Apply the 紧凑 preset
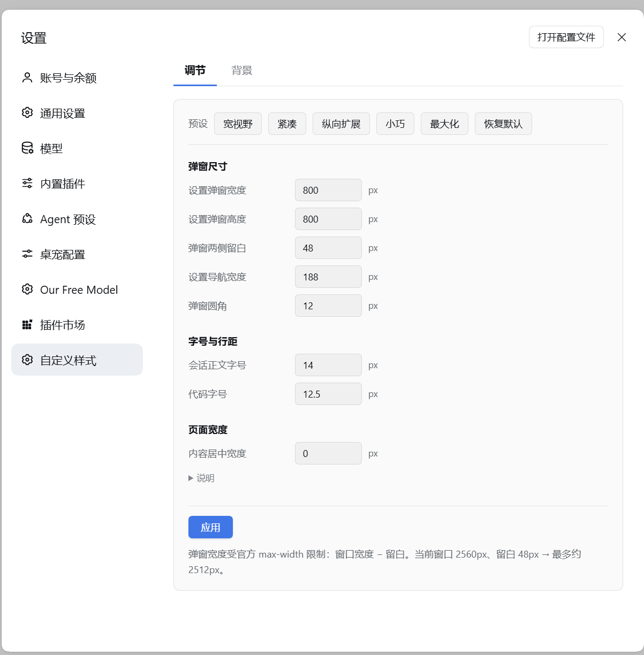Viewport: 644px width, 655px height. (287, 124)
